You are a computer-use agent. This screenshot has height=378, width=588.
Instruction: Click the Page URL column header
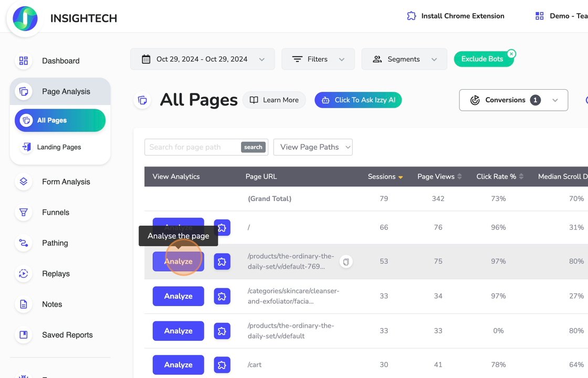pos(261,176)
